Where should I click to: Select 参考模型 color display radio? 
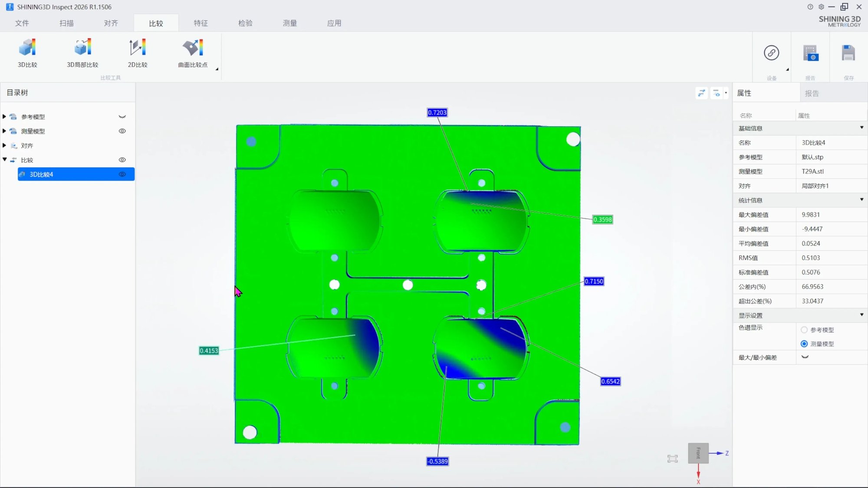(804, 330)
